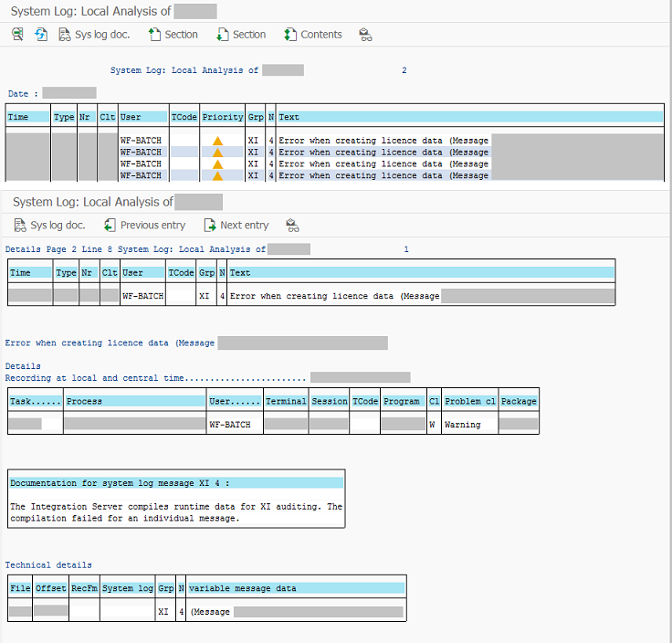Click WF-BATCH in the details entry table row

tap(143, 296)
